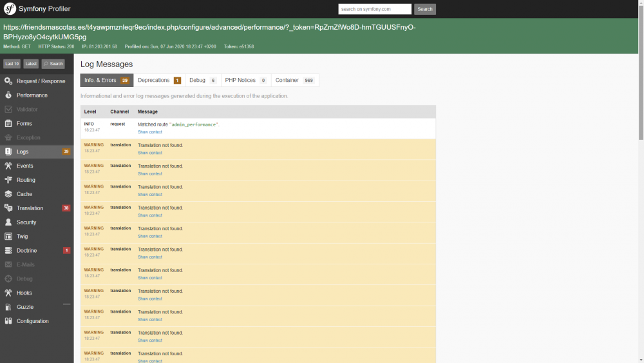Click the top Search button
Screen dimensions: 644x363
tap(424, 9)
